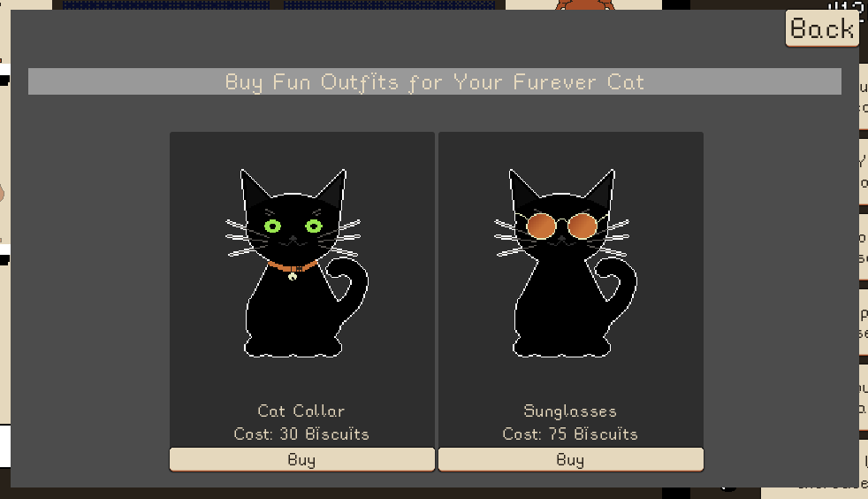The width and height of the screenshot is (868, 499).
Task: Select the sunglasses-wearing cat preview image
Action: tap(566, 263)
